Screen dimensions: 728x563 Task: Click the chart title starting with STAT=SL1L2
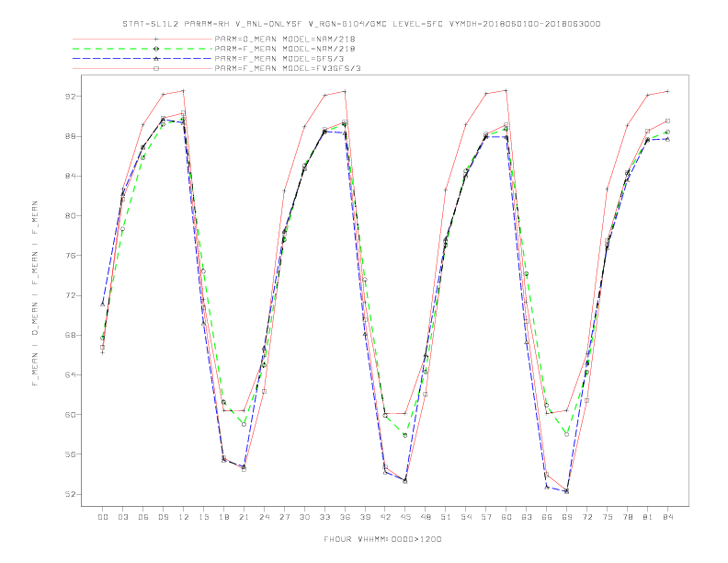[361, 24]
